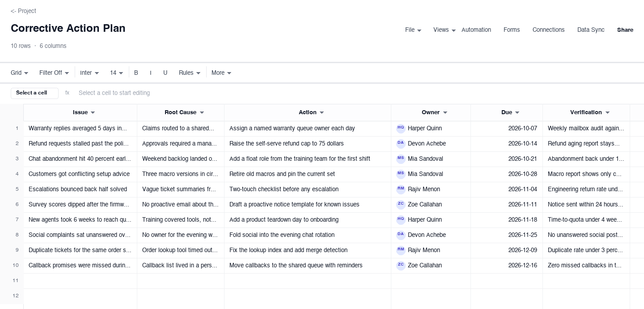Screen dimensions: 644x309
Task: Click Zoe Callahan's ZC avatar in row 6
Action: (401, 205)
